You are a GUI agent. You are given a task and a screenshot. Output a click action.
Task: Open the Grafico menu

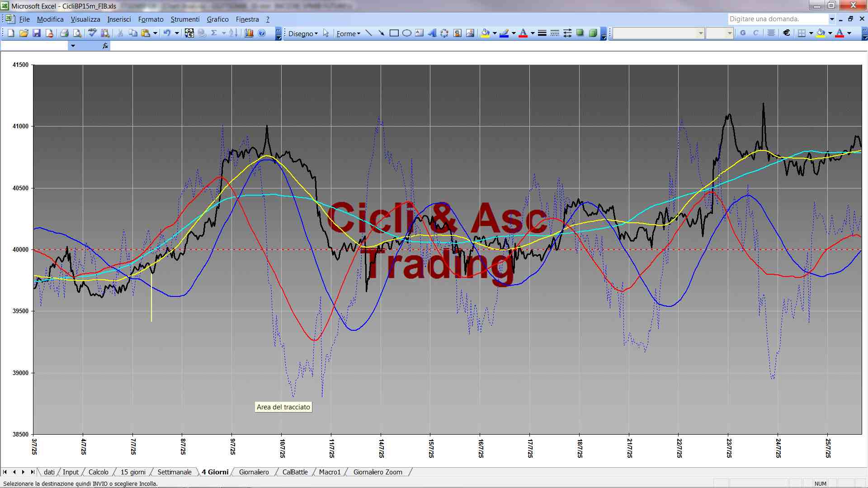click(x=217, y=19)
